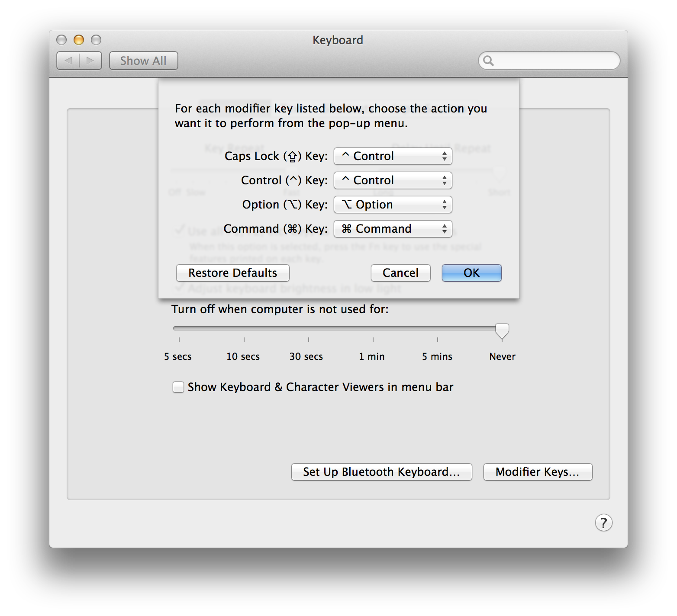Enable Show Keyboard & Character Viewers checkbox

(x=178, y=387)
